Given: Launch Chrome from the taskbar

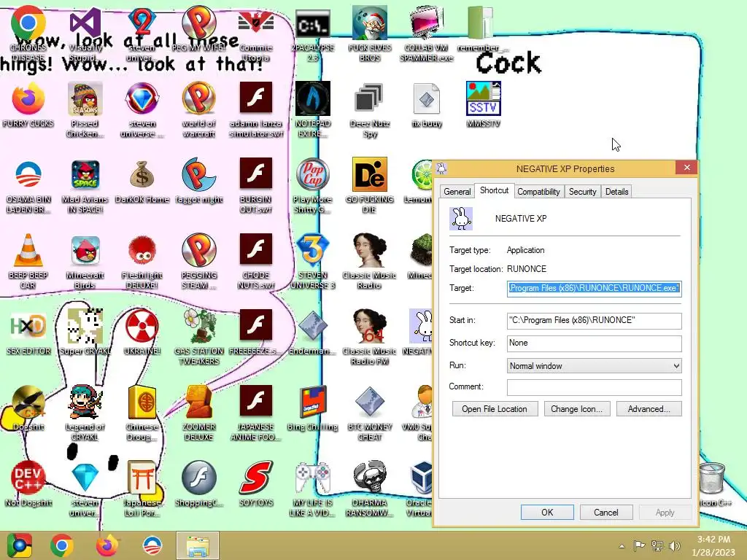Looking at the screenshot, I should pos(62,545).
